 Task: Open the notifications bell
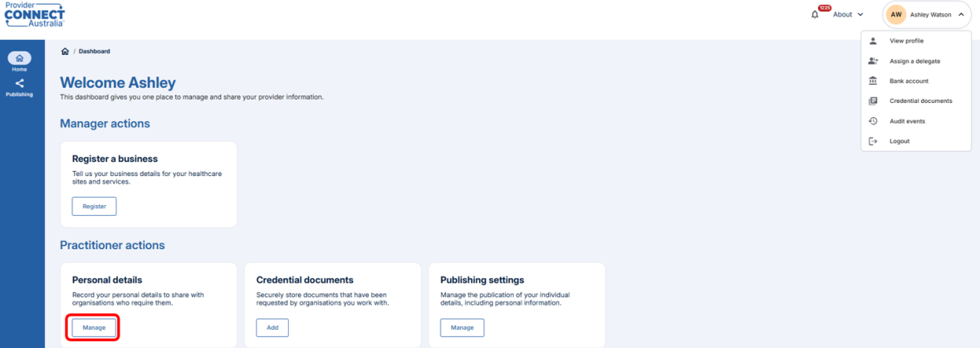click(815, 14)
